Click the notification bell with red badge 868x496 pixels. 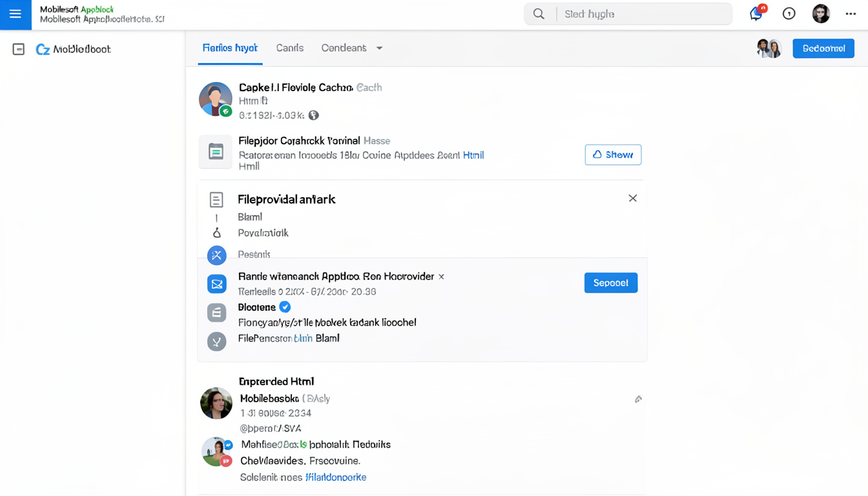pos(756,14)
